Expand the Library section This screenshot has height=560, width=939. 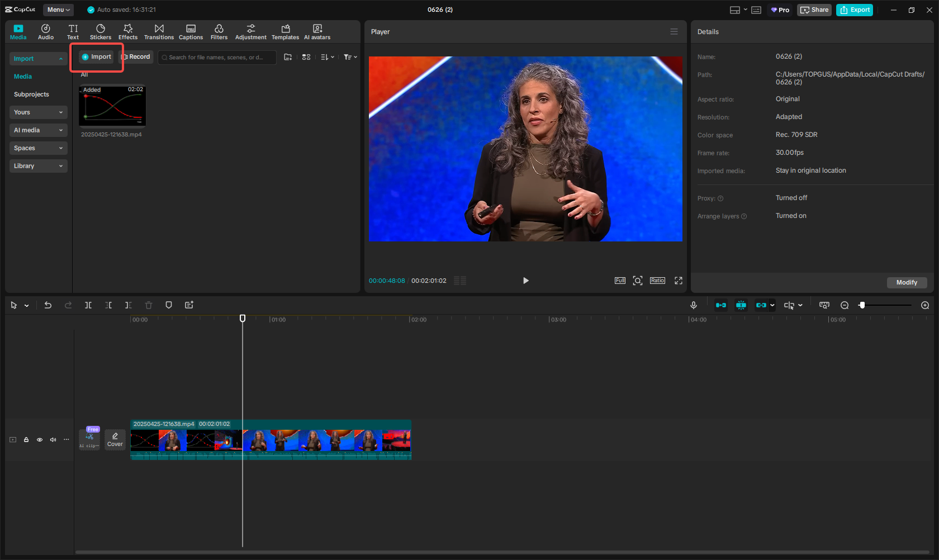[x=38, y=166]
